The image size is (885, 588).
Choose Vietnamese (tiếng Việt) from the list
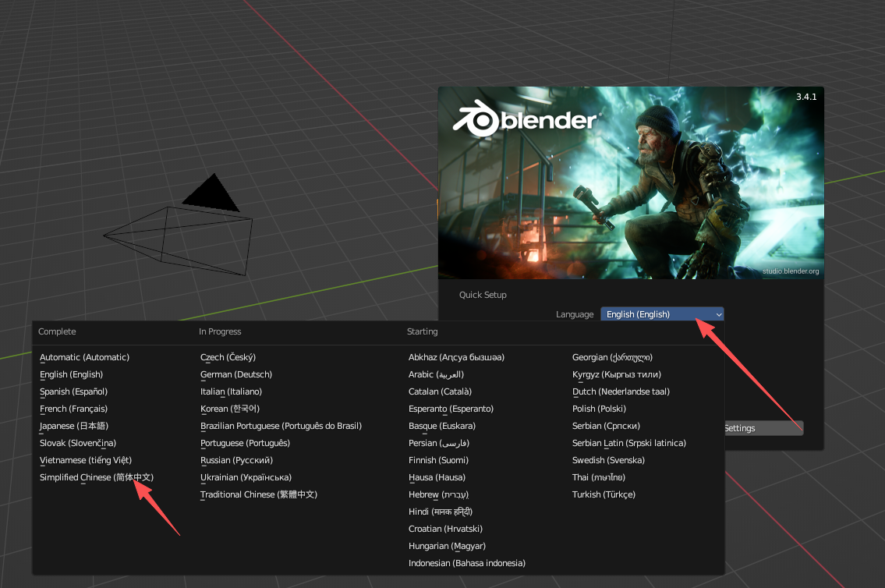[86, 459]
